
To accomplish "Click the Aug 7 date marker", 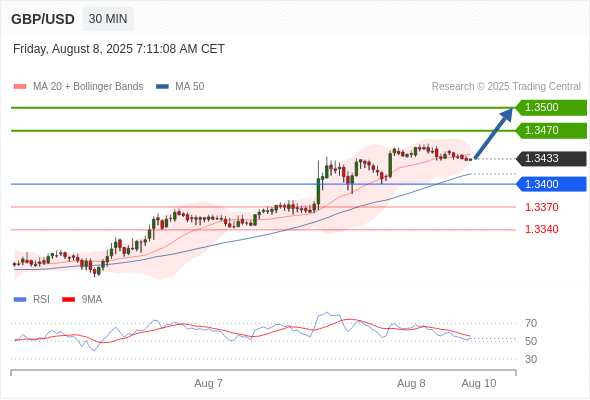I will coord(208,383).
